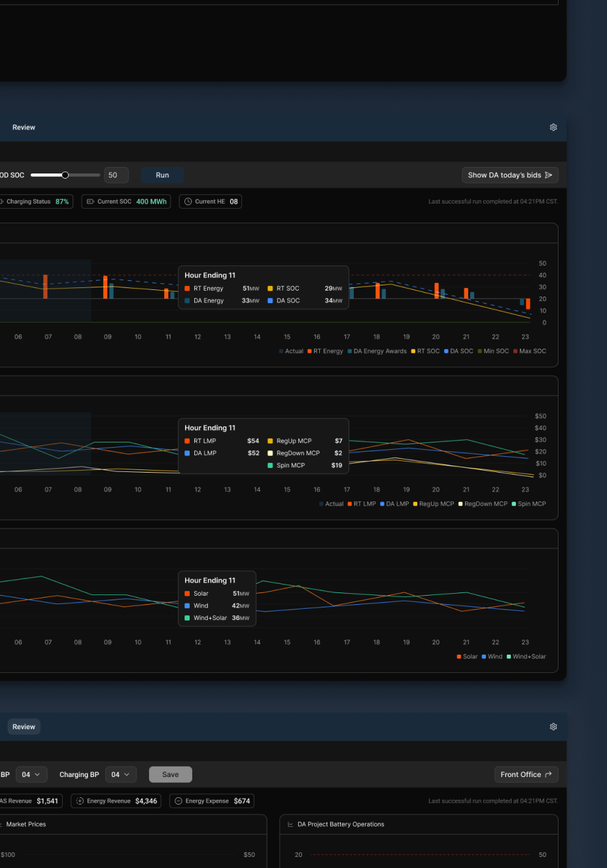Screen dimensions: 607x868
Task: Toggle Wind legend item in generation chart
Action: (x=492, y=657)
